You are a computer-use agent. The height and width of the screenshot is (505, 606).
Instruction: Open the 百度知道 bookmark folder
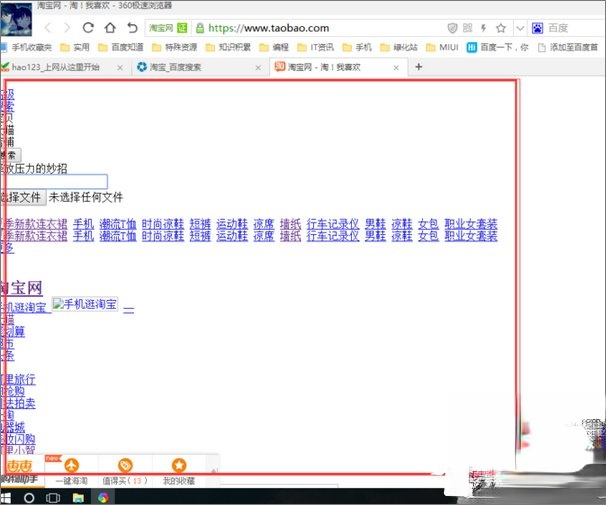(x=121, y=48)
